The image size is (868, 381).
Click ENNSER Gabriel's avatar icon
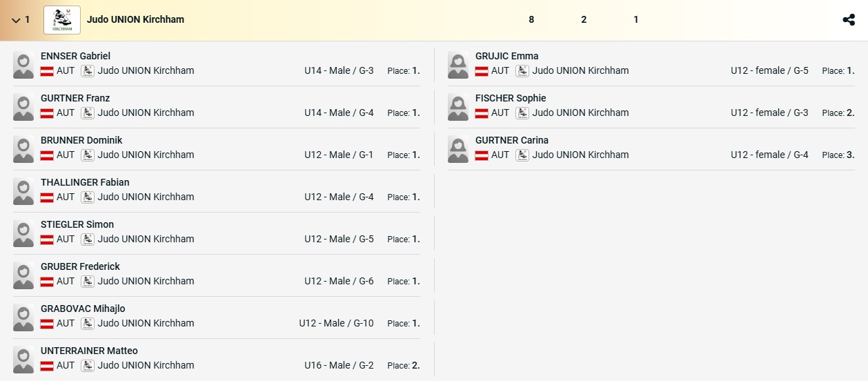[23, 65]
